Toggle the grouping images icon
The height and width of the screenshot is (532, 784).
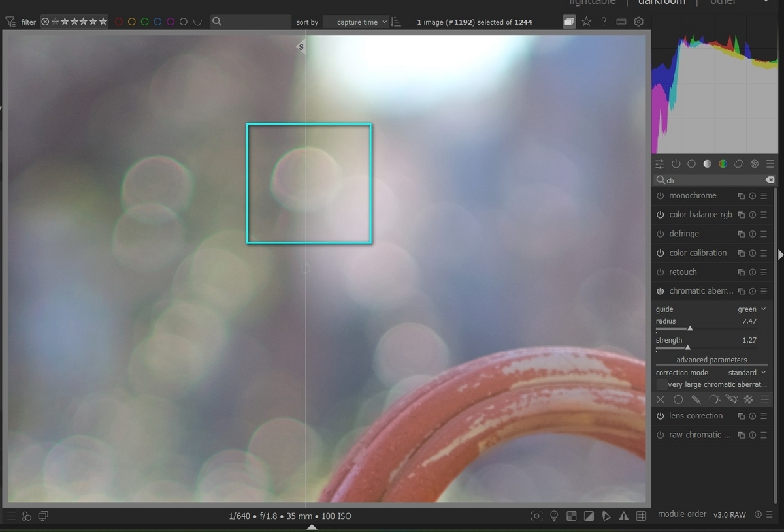[569, 22]
